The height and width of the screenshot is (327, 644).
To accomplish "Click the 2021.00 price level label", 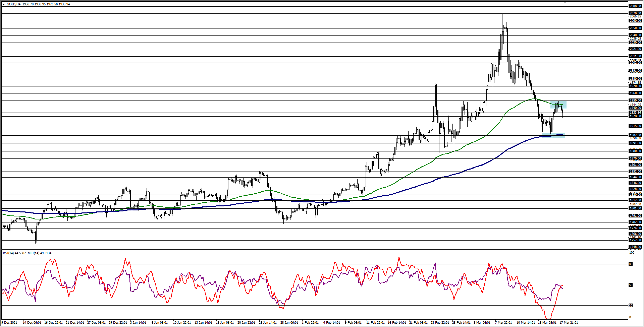I will pyautogui.click(x=635, y=49).
